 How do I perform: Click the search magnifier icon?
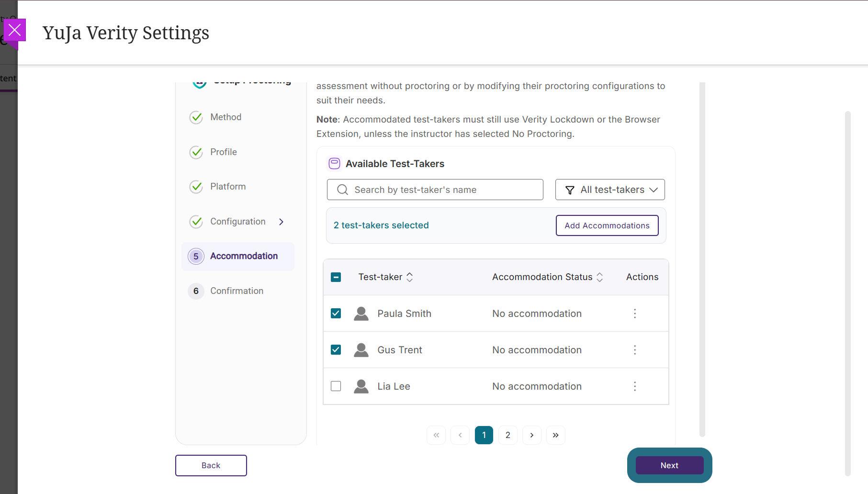point(342,190)
